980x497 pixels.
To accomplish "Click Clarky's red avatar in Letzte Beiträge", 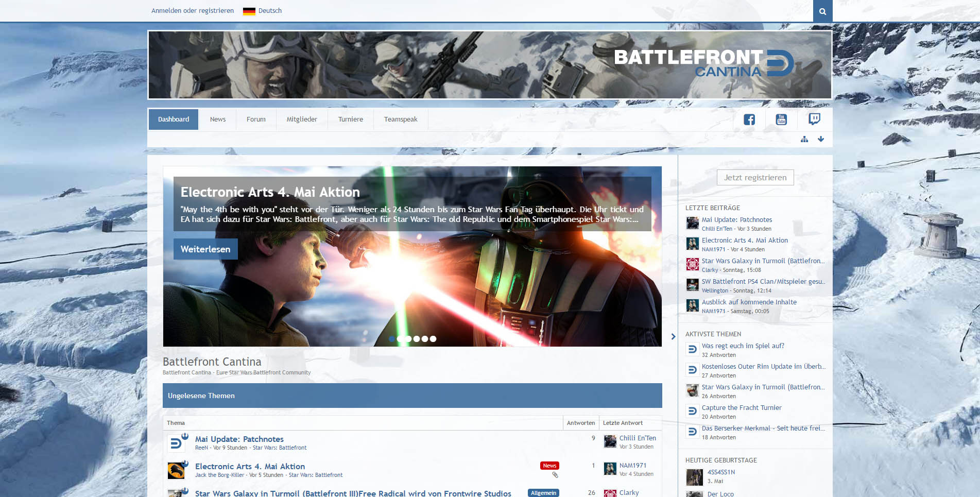I will tap(693, 264).
